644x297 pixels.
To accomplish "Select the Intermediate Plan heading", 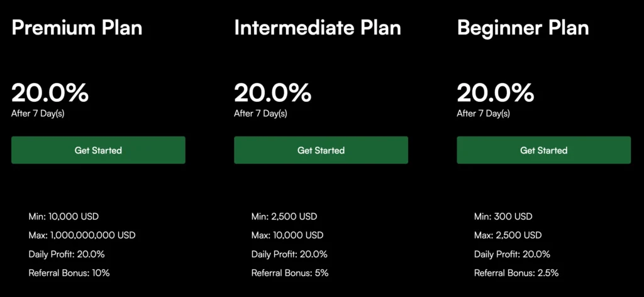I will 317,28.
